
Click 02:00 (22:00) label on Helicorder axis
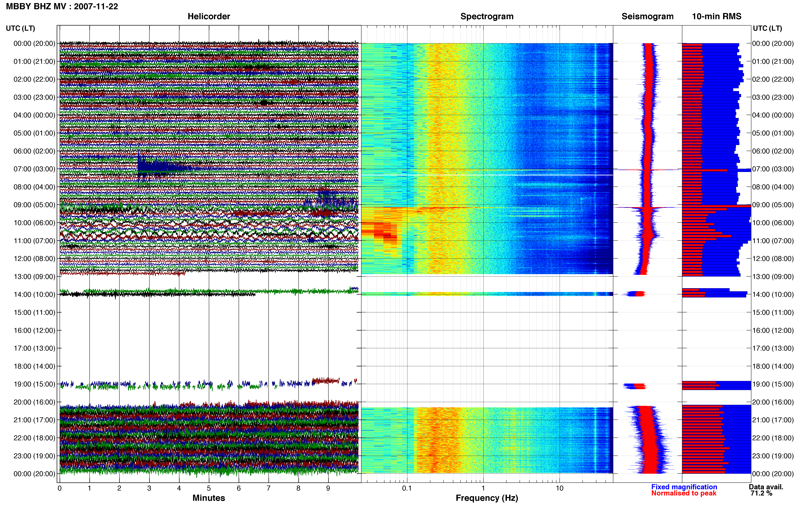[x=34, y=79]
